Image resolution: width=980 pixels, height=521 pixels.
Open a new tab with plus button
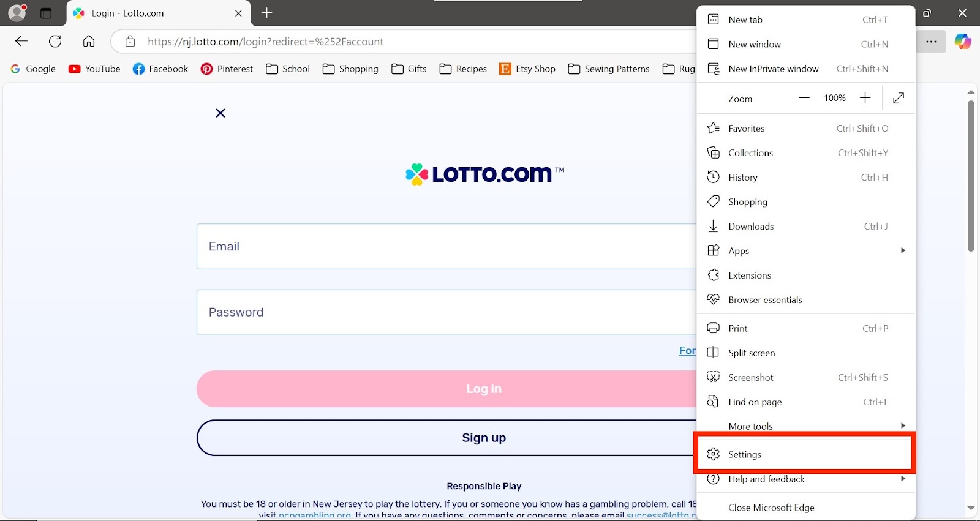[267, 13]
